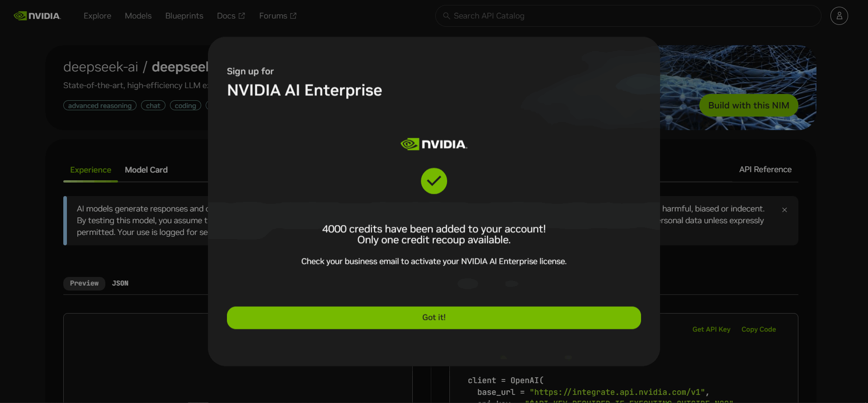Switch to the Experience tab
Viewport: 868px width, 403px height.
click(90, 170)
